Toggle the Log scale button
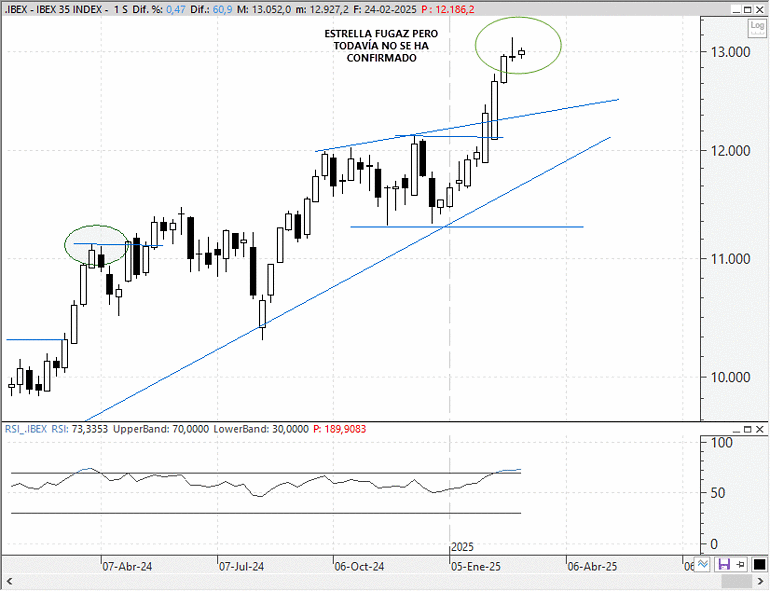Screen dimensions: 770x591 pos(757,28)
